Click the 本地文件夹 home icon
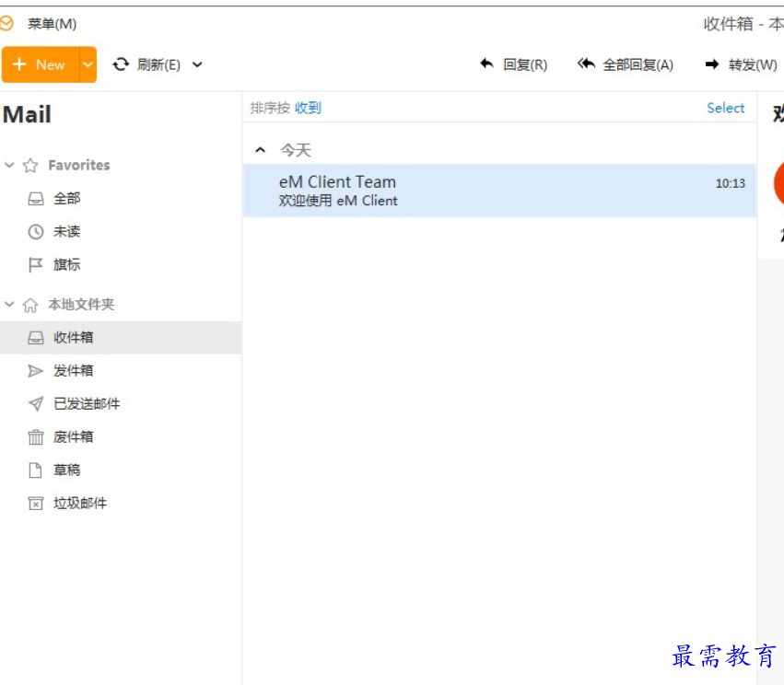784x685 pixels. point(30,304)
